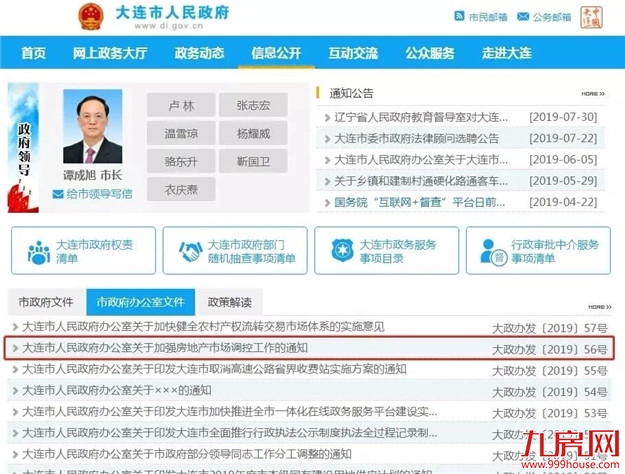
Task: Switch to 市政府办公室文件 tab
Action: pos(141,302)
